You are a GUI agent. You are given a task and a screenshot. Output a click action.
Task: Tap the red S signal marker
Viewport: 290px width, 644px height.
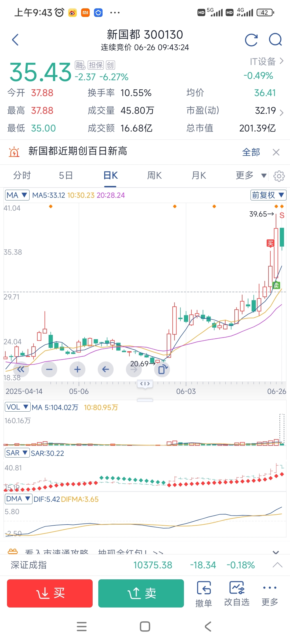pos(282,215)
